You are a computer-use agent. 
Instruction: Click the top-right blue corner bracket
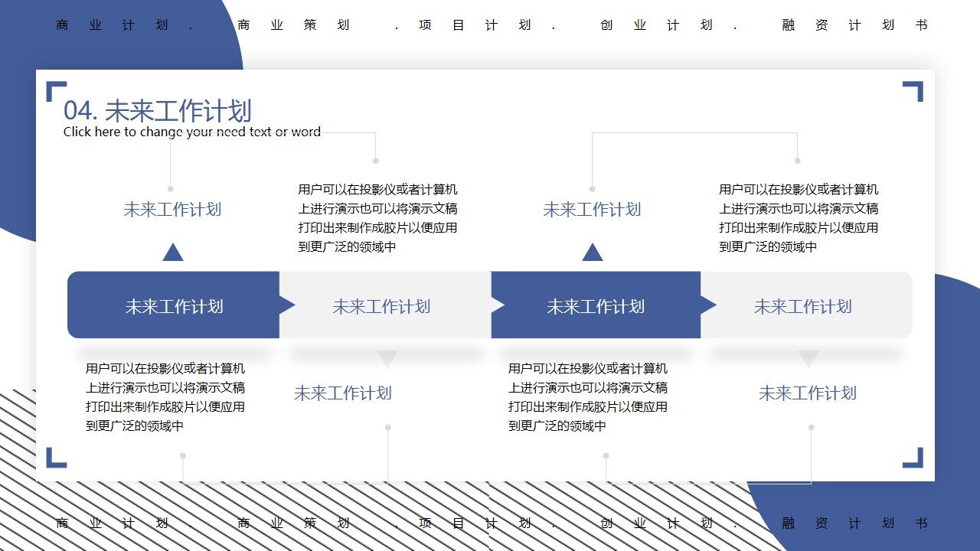click(914, 92)
